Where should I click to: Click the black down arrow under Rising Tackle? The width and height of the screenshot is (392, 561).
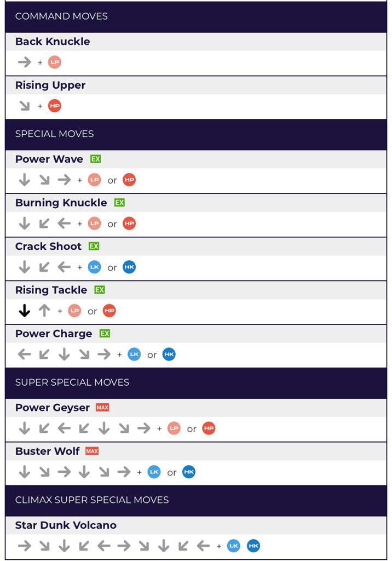24,311
